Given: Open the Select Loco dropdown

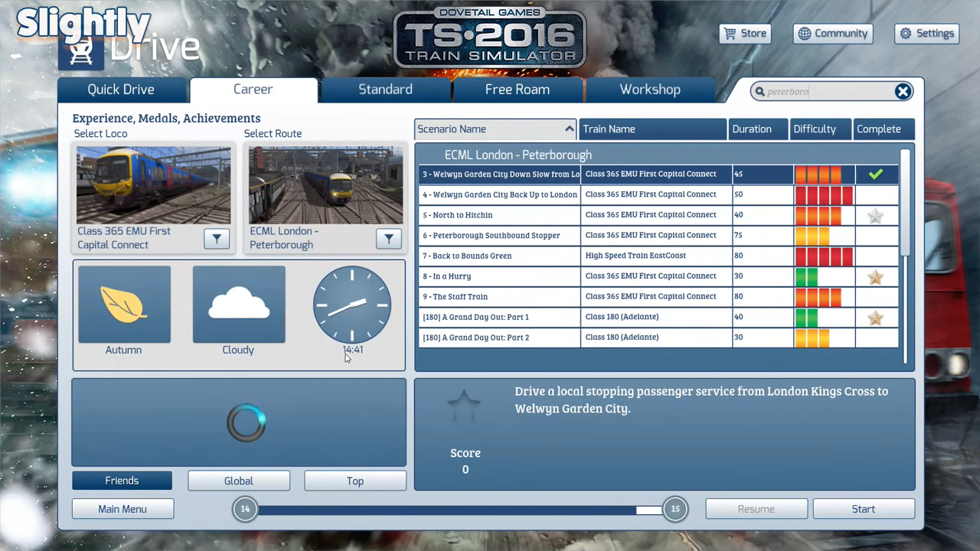Looking at the screenshot, I should pyautogui.click(x=216, y=238).
